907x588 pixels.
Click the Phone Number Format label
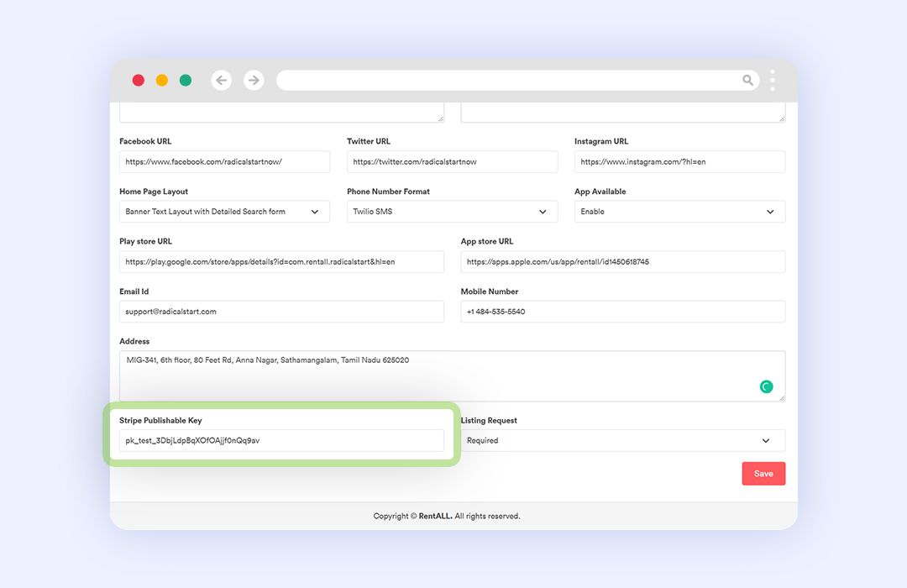coord(388,192)
